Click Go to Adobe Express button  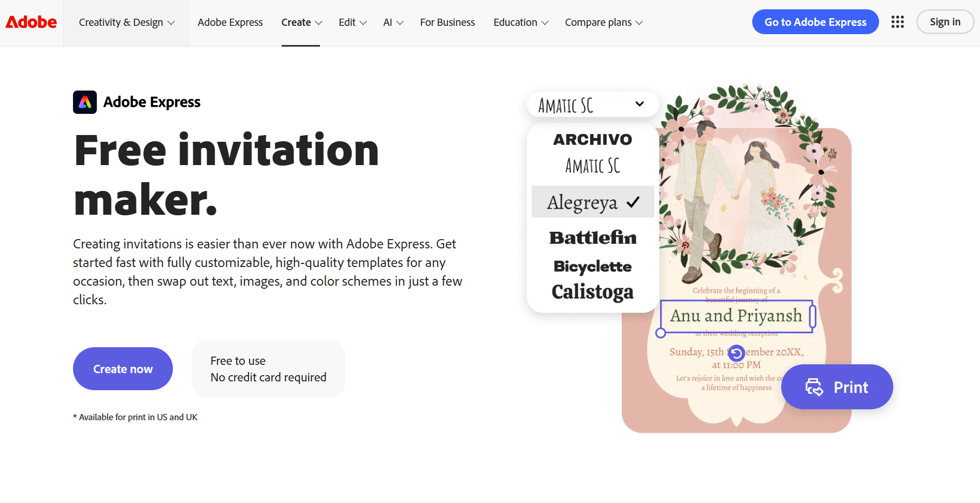tap(815, 22)
